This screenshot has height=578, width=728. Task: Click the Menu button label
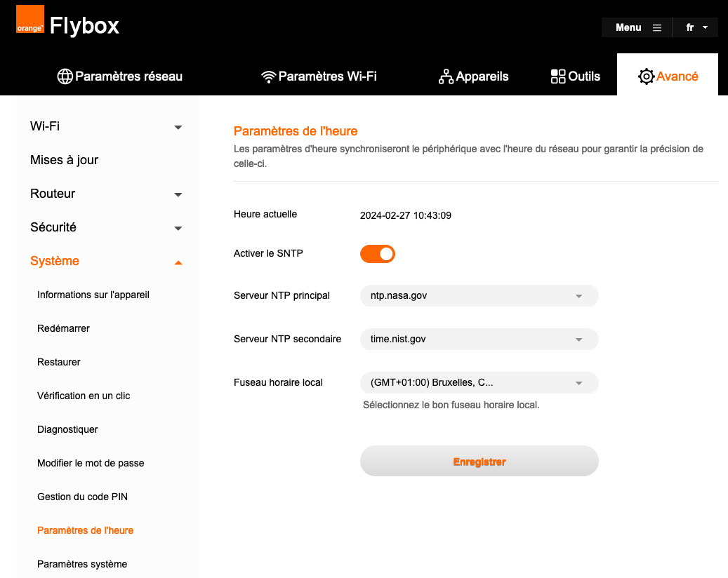628,28
